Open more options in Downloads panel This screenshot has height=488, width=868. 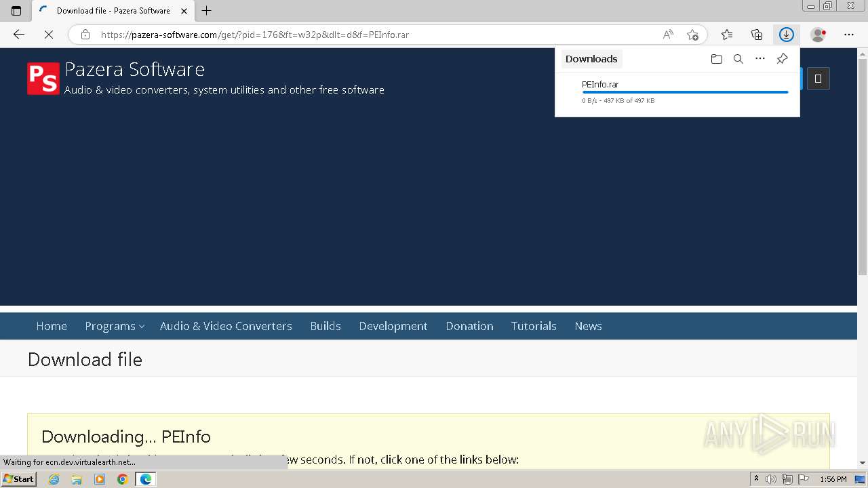(x=760, y=59)
